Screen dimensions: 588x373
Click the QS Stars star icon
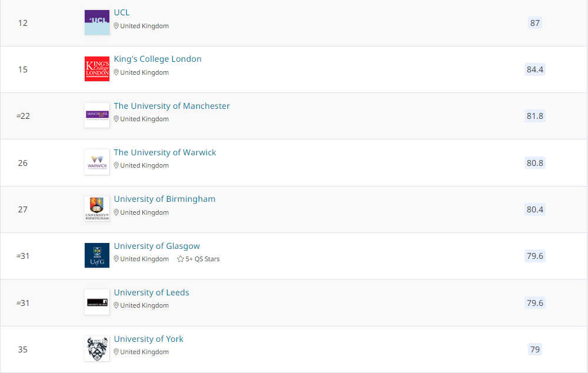coord(181,259)
